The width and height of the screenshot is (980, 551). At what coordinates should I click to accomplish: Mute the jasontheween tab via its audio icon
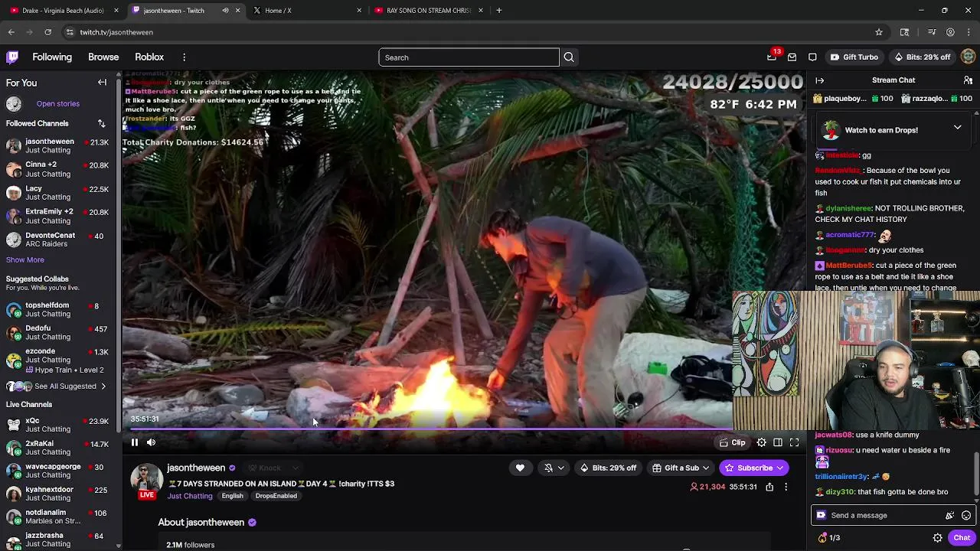225,10
